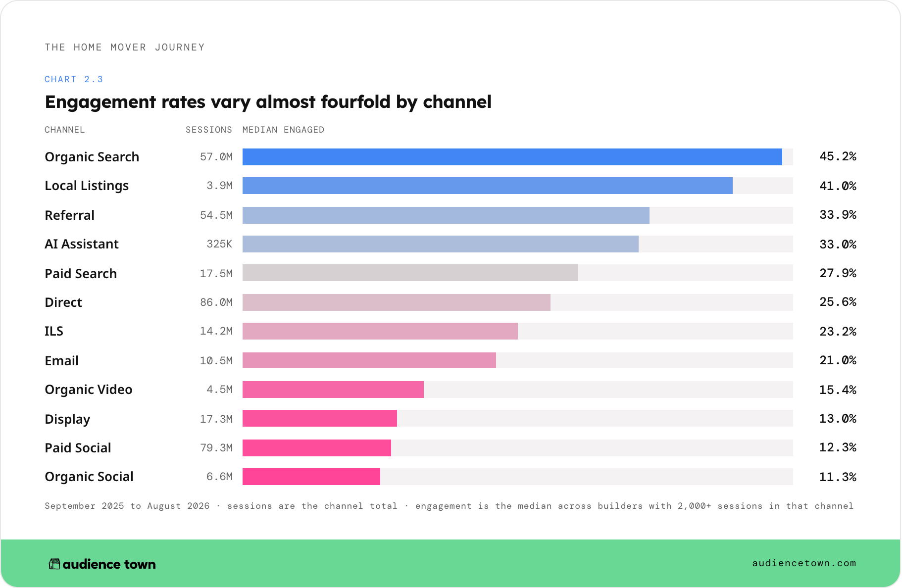This screenshot has width=902, height=588.
Task: Click the '17.5M' sessions value
Action: [216, 274]
